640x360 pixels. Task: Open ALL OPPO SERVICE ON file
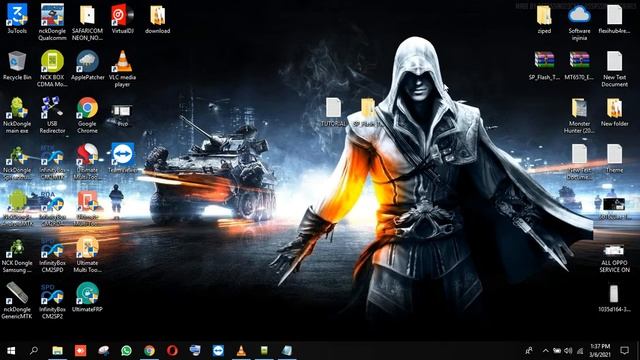(x=614, y=258)
